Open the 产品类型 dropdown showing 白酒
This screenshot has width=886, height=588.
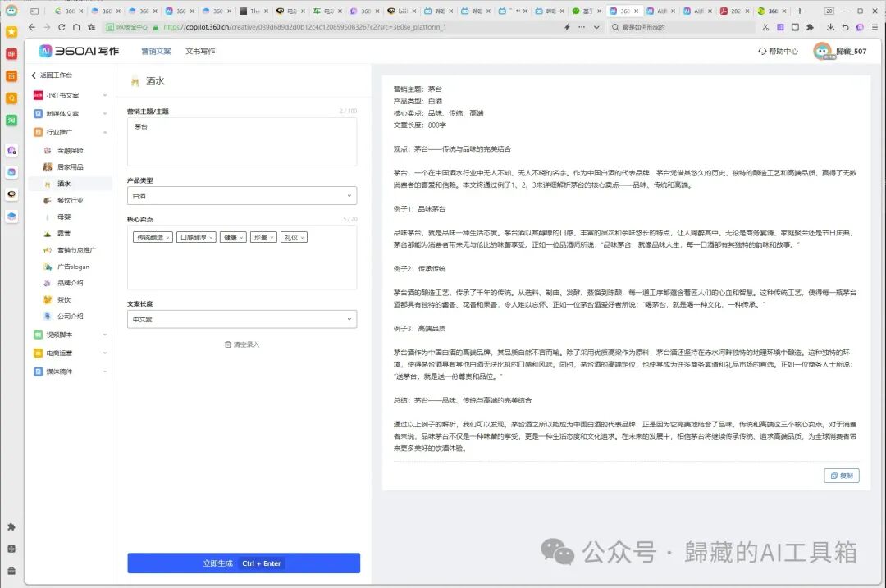pyautogui.click(x=242, y=195)
